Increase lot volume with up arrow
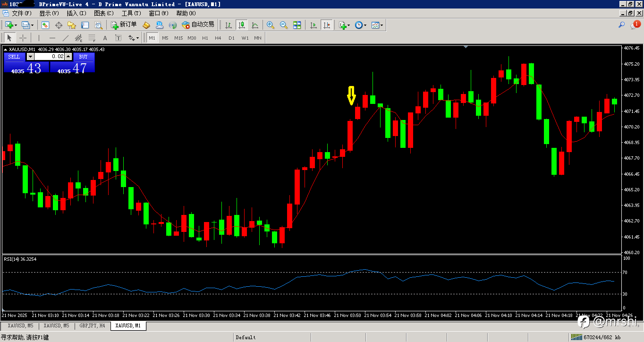This screenshot has height=342, width=644. click(x=68, y=57)
